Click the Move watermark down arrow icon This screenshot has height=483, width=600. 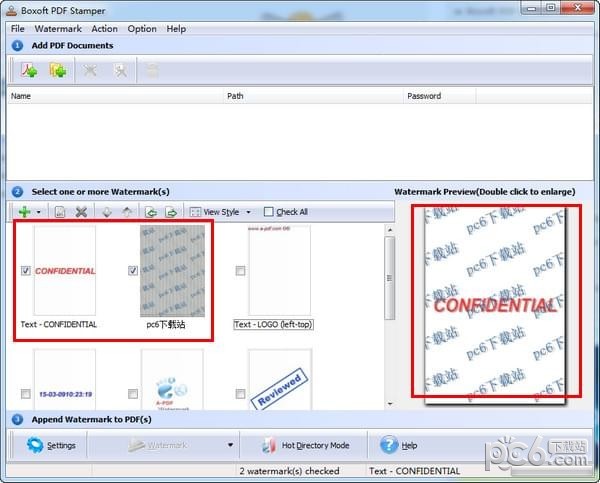(x=107, y=212)
